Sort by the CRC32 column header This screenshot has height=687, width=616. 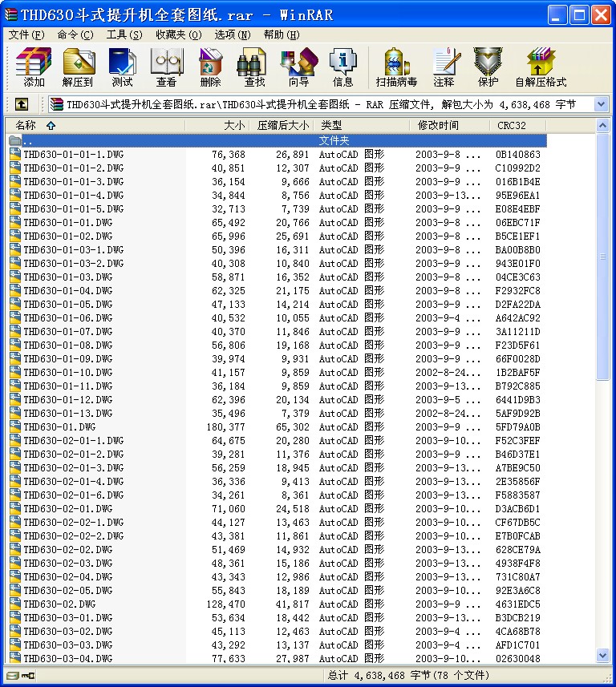coord(518,126)
